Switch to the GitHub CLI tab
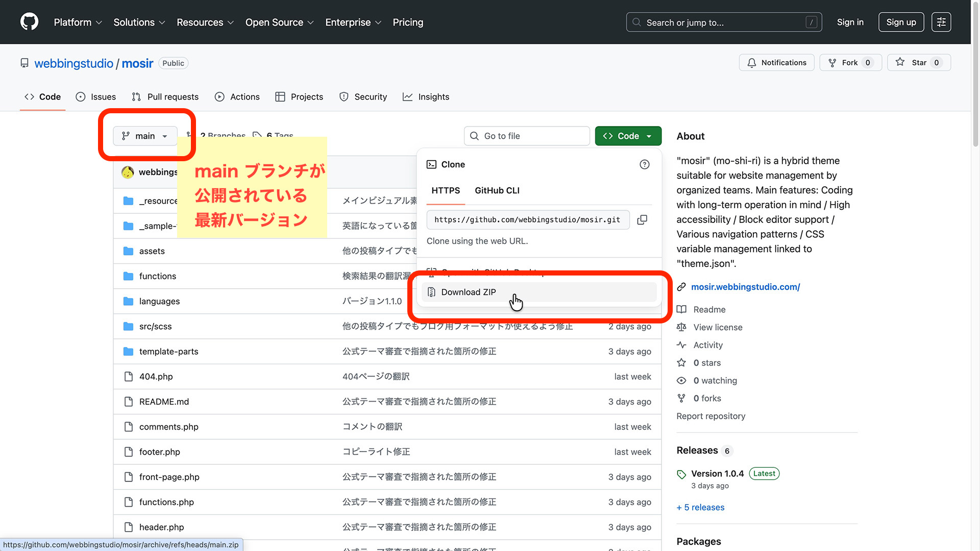 point(497,190)
